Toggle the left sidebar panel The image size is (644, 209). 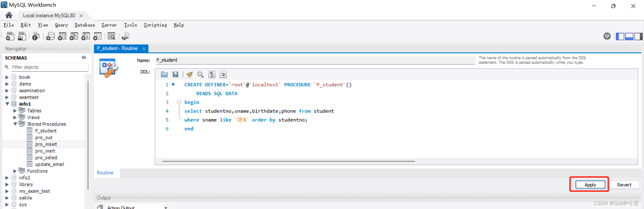click(x=620, y=36)
